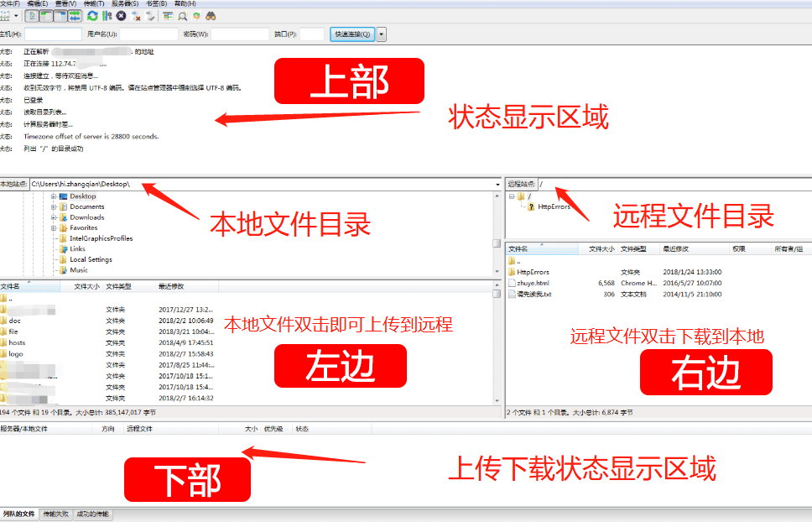Sort local list by 最近修改 column

click(187, 286)
